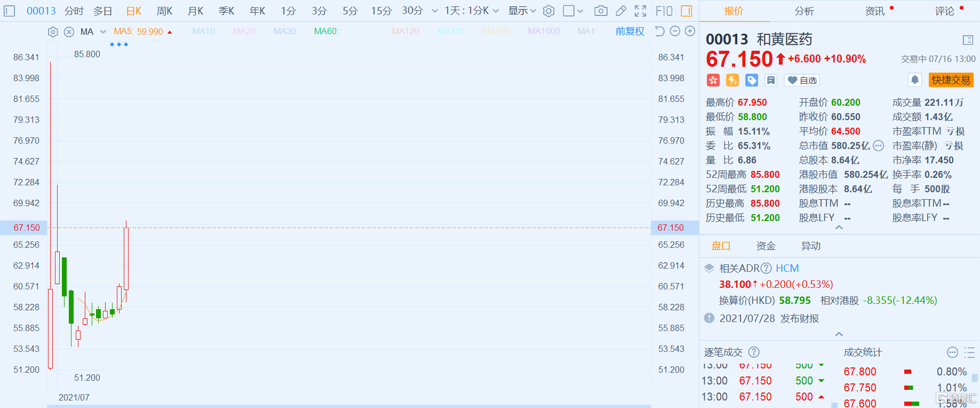
Task: Click the earnings date info icon
Action: (x=709, y=318)
